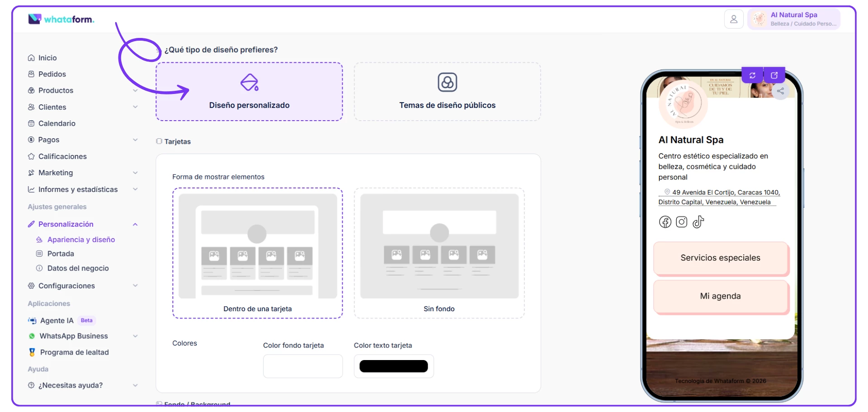
Task: Open the TikTok icon in preview
Action: [698, 222]
